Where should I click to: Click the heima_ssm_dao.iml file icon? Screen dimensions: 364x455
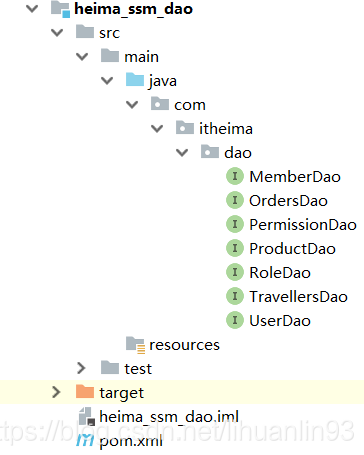tap(86, 416)
